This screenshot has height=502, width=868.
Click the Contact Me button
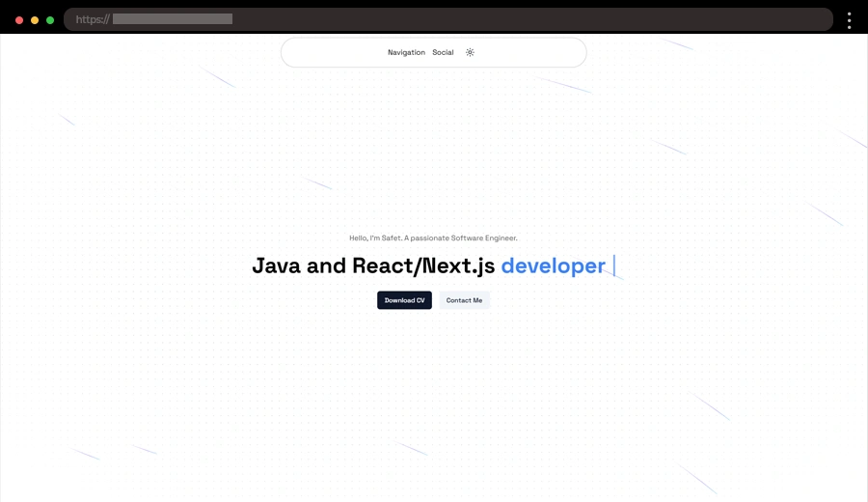(x=465, y=300)
